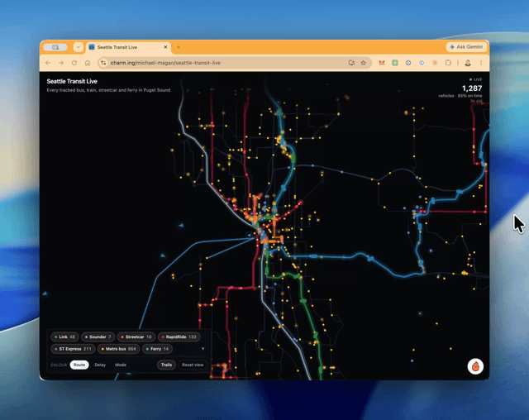Open the dark round extension icon
The width and height of the screenshot is (529, 420).
[408, 63]
